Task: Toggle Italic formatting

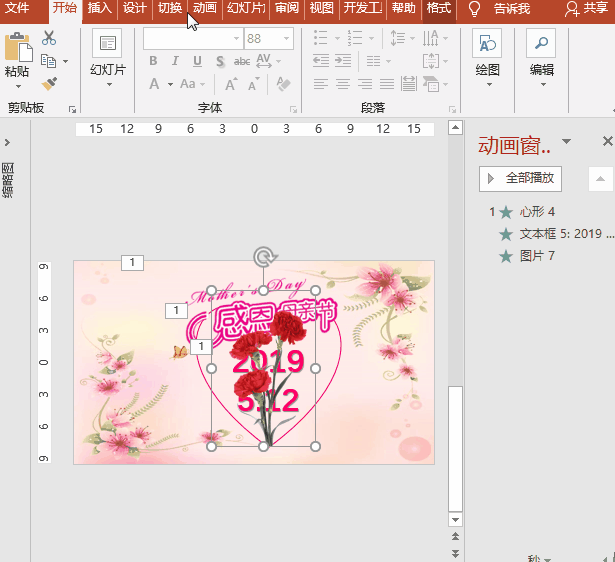Action: pos(175,61)
